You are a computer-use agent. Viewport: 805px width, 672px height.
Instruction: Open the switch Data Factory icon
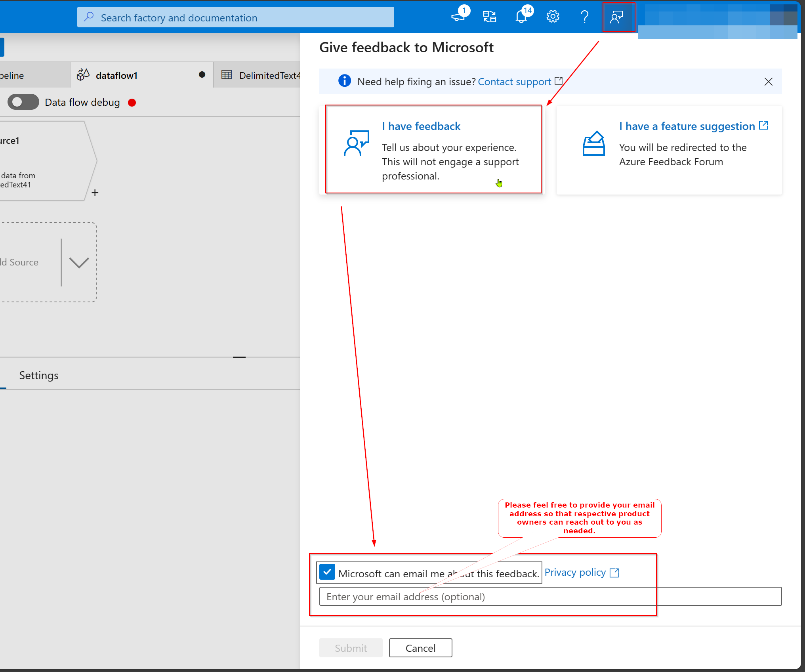[x=490, y=17]
